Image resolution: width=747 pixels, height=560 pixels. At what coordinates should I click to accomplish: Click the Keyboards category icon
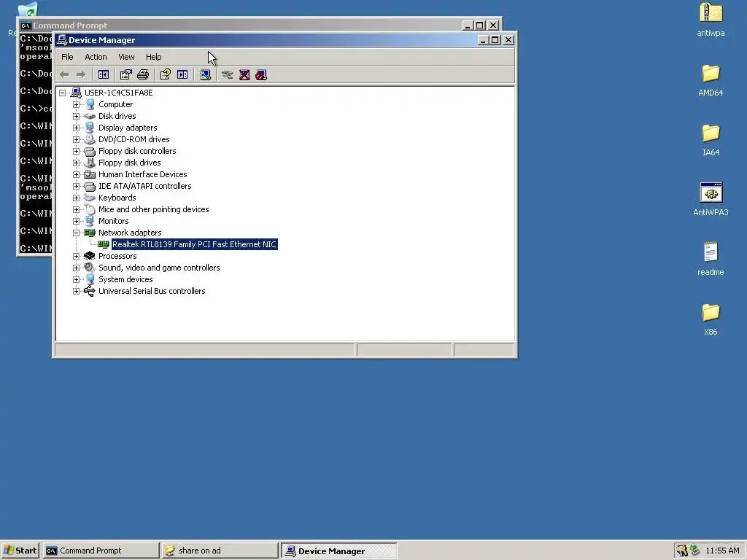tap(90, 198)
